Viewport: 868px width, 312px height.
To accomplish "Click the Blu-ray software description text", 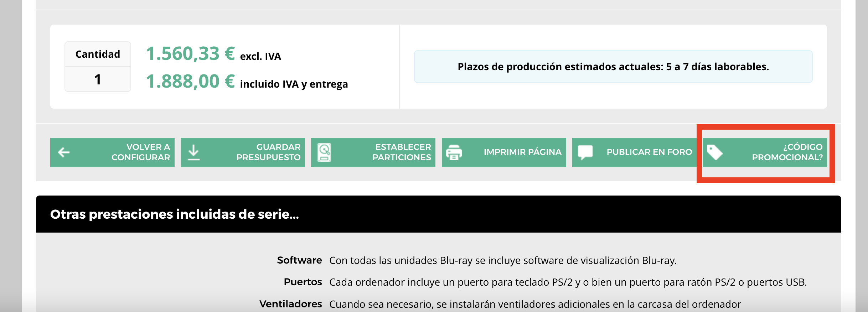I will (503, 261).
